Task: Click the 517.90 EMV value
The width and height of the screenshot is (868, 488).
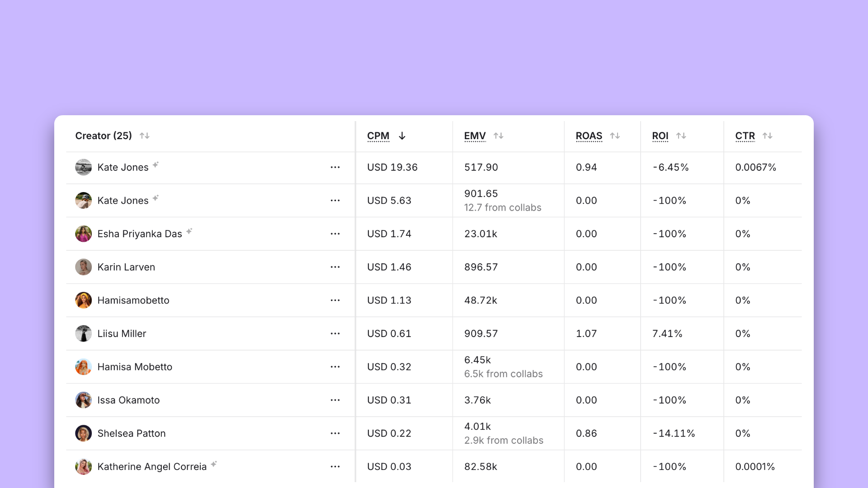Action: point(481,167)
